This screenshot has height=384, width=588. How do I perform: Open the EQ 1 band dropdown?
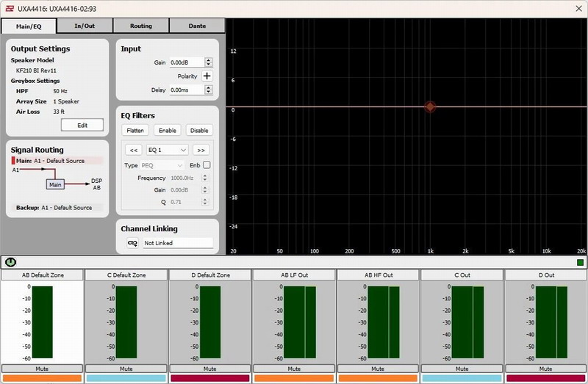168,150
